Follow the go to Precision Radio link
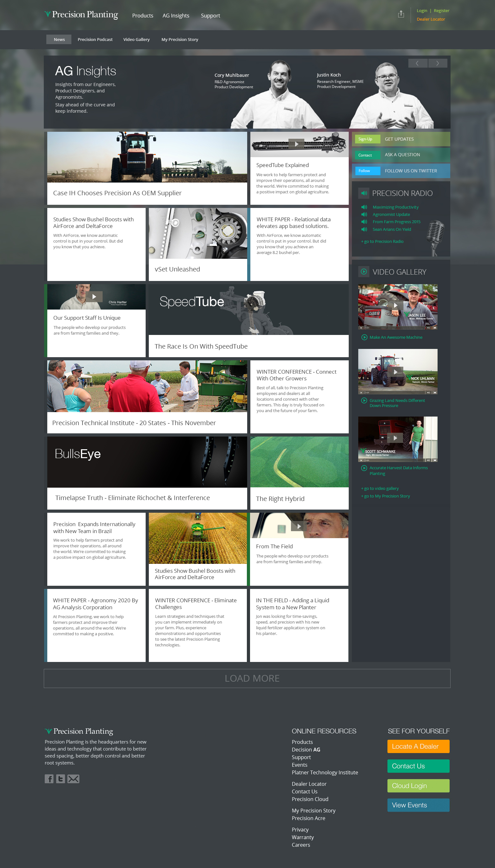The height and width of the screenshot is (868, 495). click(x=382, y=242)
